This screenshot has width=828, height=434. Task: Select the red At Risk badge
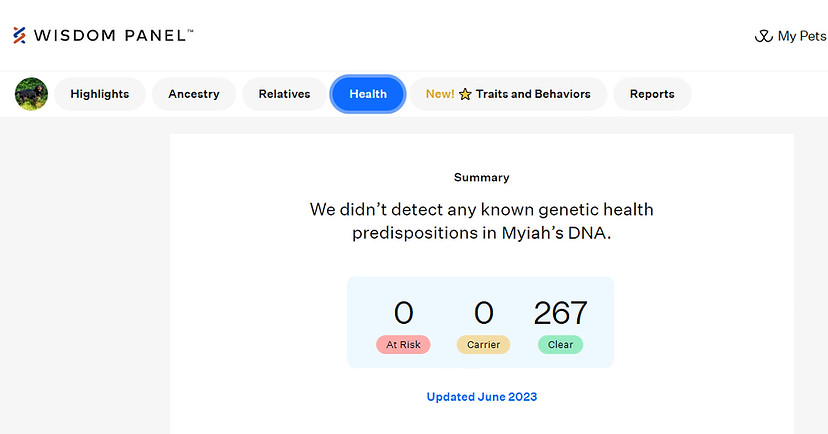coord(403,345)
